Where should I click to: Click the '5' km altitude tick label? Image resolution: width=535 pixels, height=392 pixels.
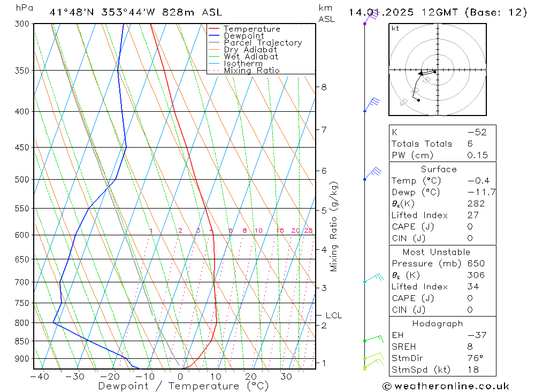324,211
